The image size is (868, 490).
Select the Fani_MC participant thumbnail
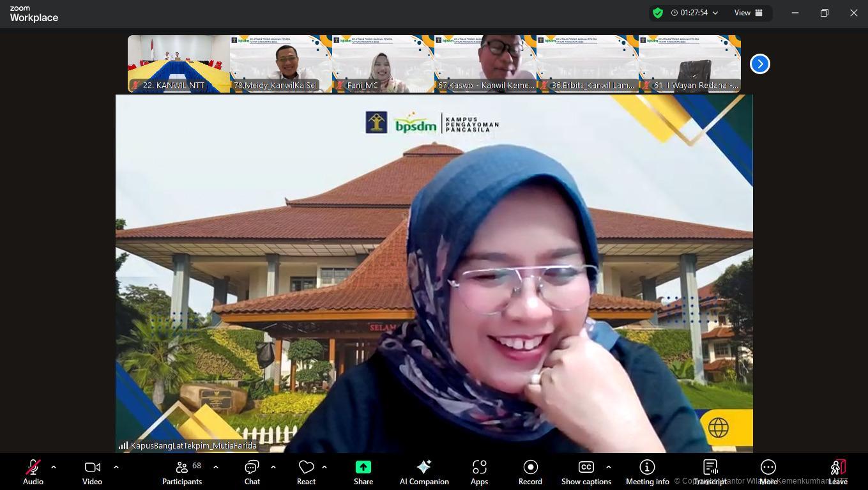[x=383, y=63]
